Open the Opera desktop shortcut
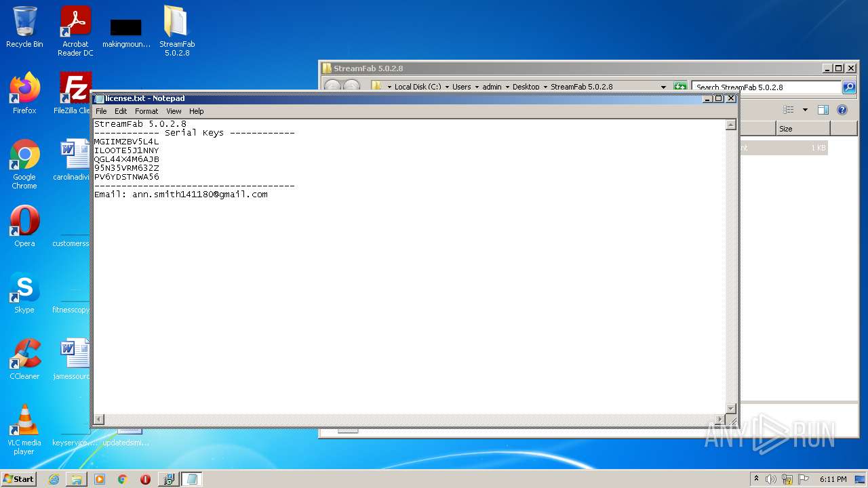868x488 pixels. click(x=24, y=226)
